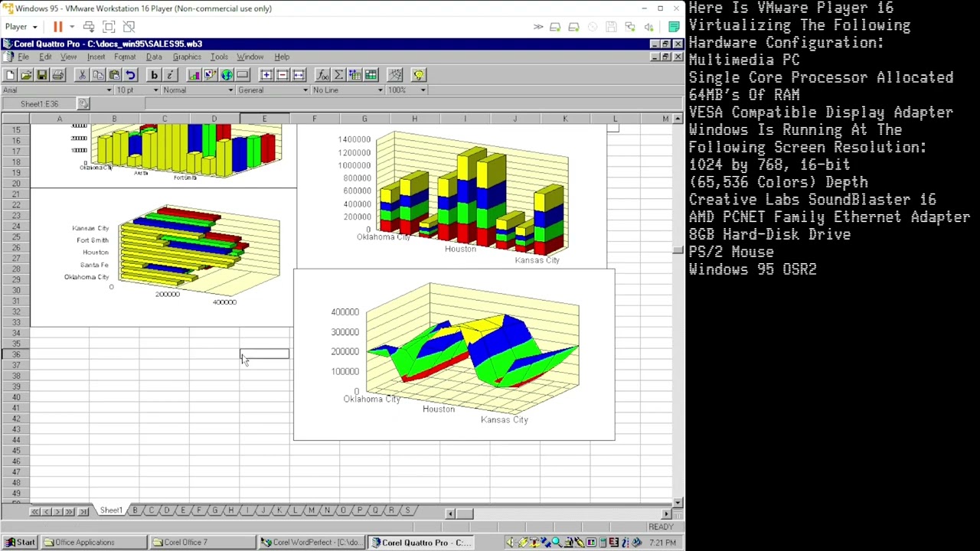Click the Corel Quattro Pro taskbar button
The height and width of the screenshot is (551, 980).
point(420,543)
